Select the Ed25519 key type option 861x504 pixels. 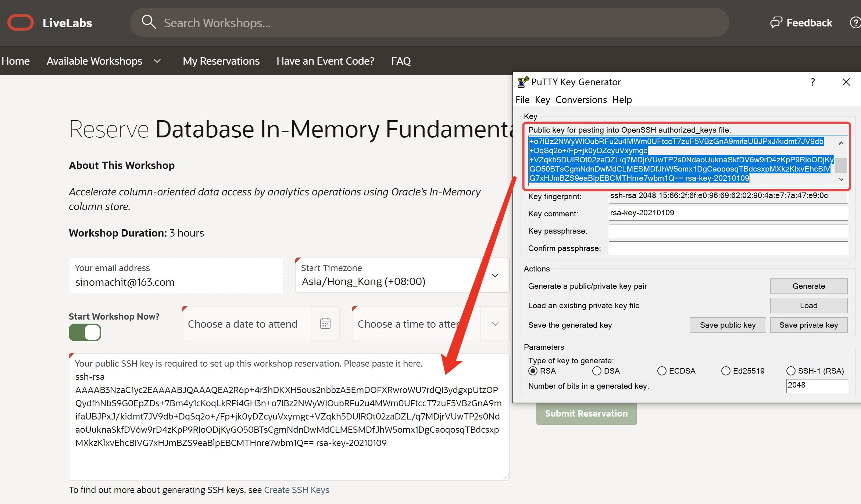[726, 371]
